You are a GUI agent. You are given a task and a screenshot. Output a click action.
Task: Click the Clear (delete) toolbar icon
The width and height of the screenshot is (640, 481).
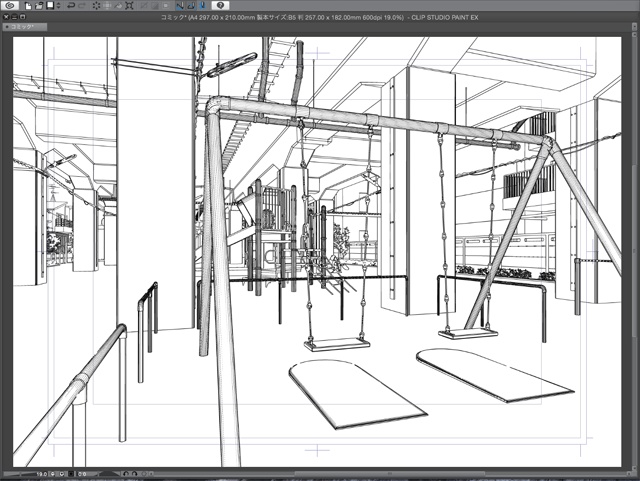coord(96,6)
